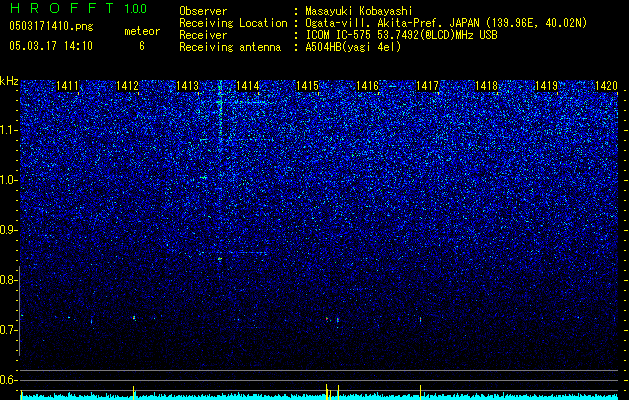
Task: Click the meteor count label
Action: [x=142, y=31]
